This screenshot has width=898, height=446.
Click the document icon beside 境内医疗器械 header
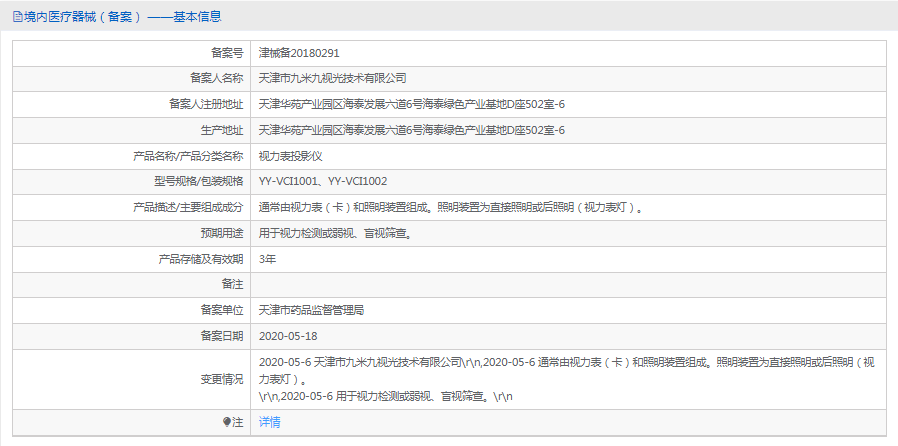click(x=17, y=17)
